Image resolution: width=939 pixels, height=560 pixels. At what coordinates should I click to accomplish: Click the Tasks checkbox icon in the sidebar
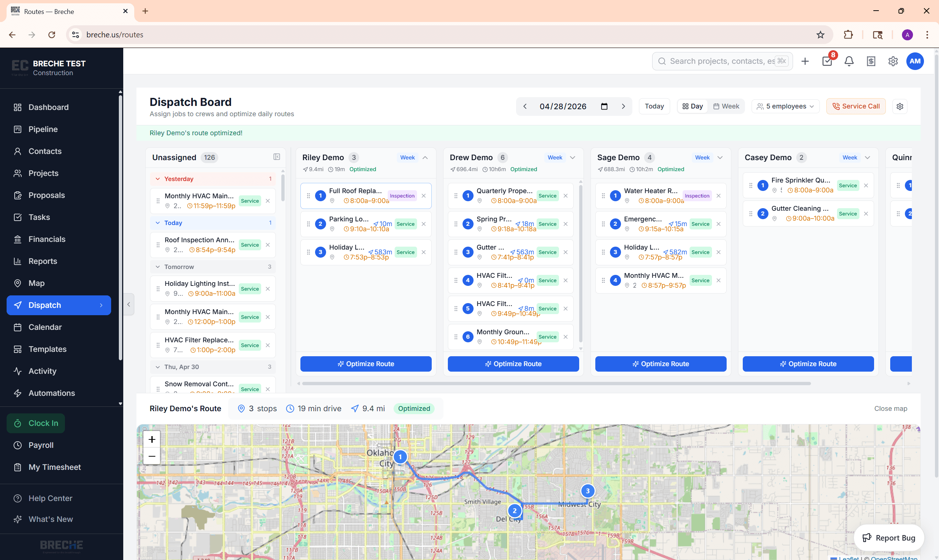click(x=17, y=217)
